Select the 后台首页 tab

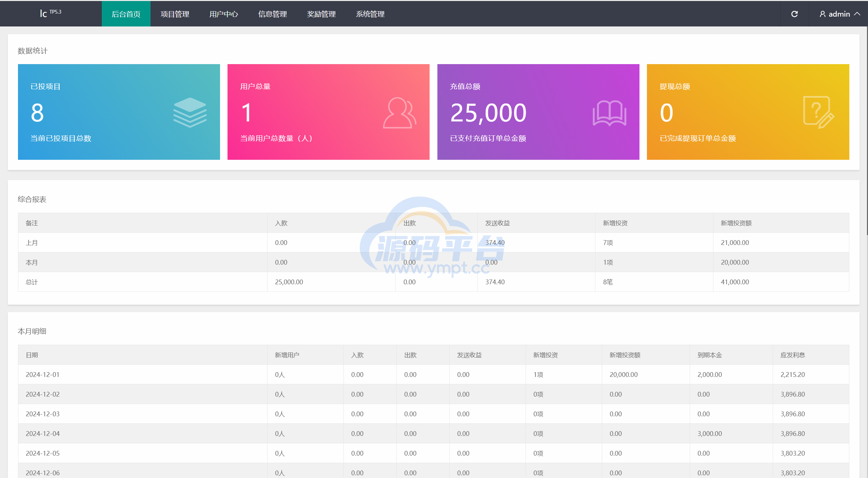(x=126, y=14)
